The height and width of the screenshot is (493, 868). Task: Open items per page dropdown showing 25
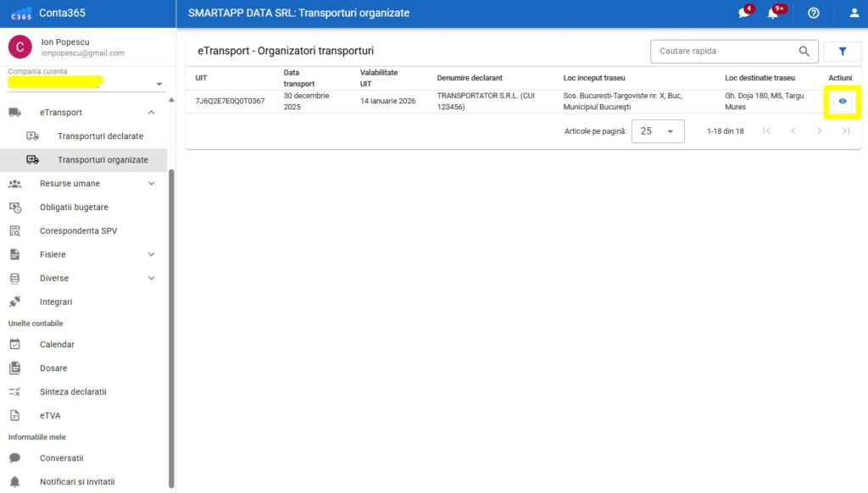[658, 131]
